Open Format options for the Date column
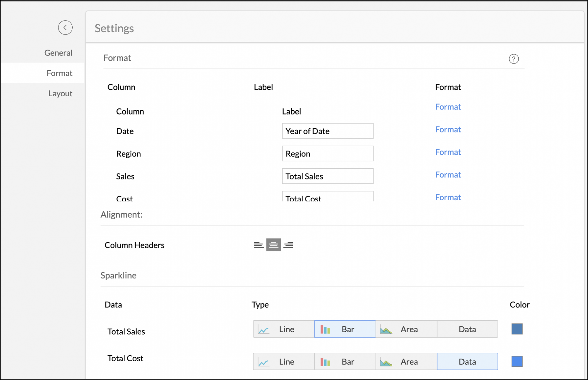This screenshot has height=380, width=588. point(448,129)
